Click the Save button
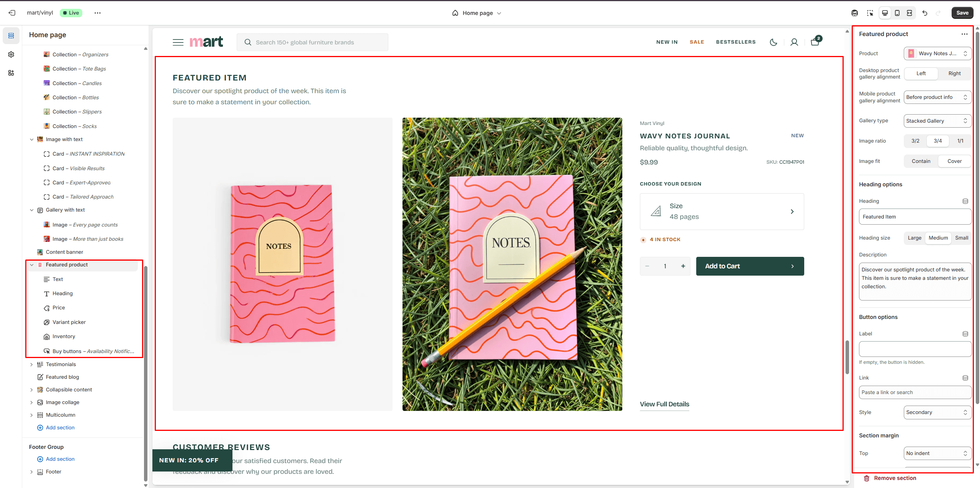The image size is (980, 488). [962, 13]
